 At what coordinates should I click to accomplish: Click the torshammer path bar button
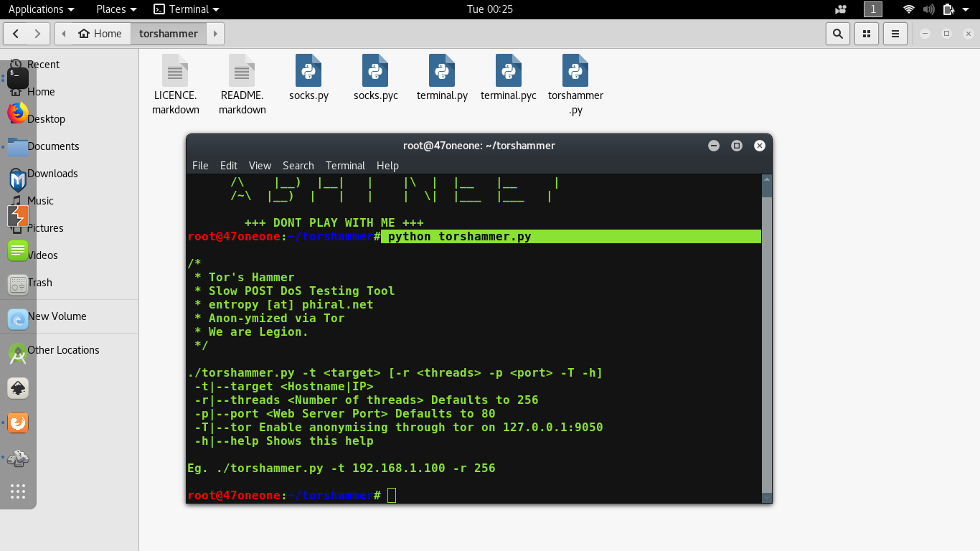coord(169,33)
